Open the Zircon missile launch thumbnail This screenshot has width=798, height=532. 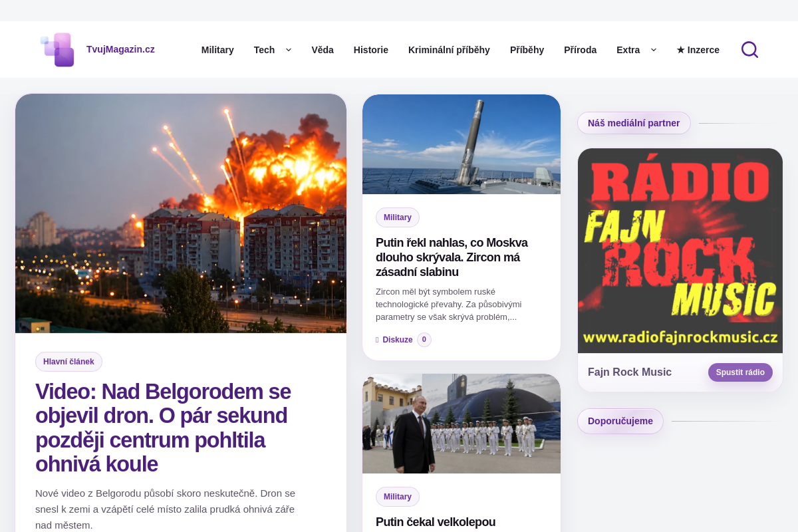[x=462, y=144]
